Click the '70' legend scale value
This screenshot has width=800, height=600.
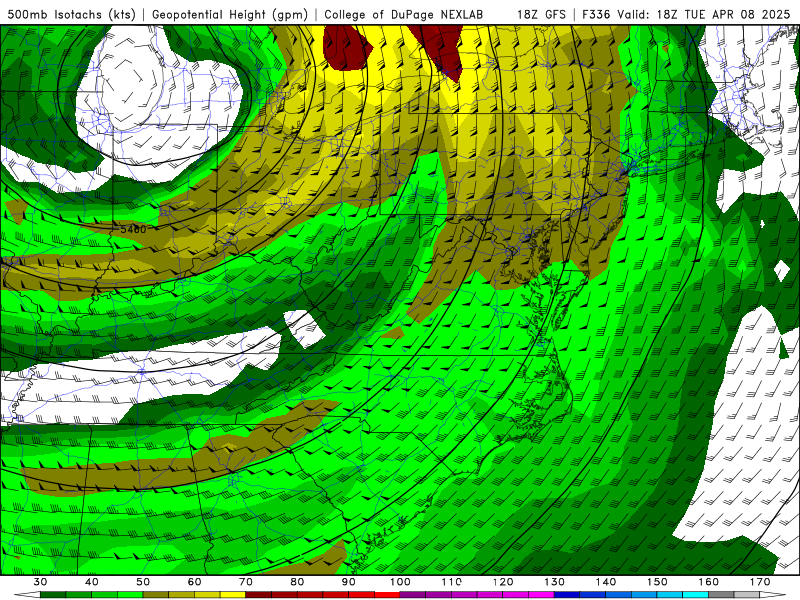click(x=246, y=582)
